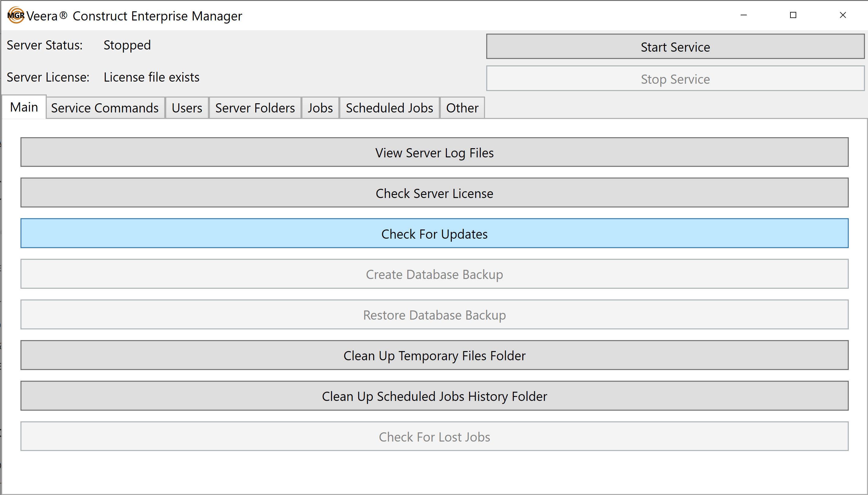This screenshot has width=868, height=495.
Task: Close the Enterprise Manager window
Action: [x=843, y=15]
